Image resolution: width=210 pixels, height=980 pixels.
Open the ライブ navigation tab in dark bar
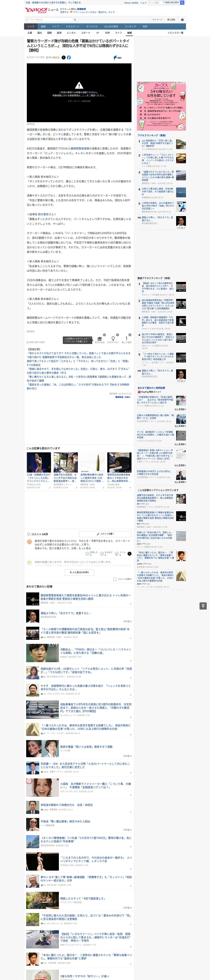[56, 27]
